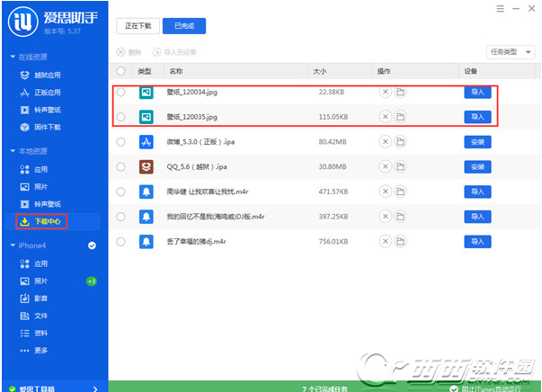Open 铃声壁纸 under 在线资源
542x392 pixels.
tap(40, 110)
